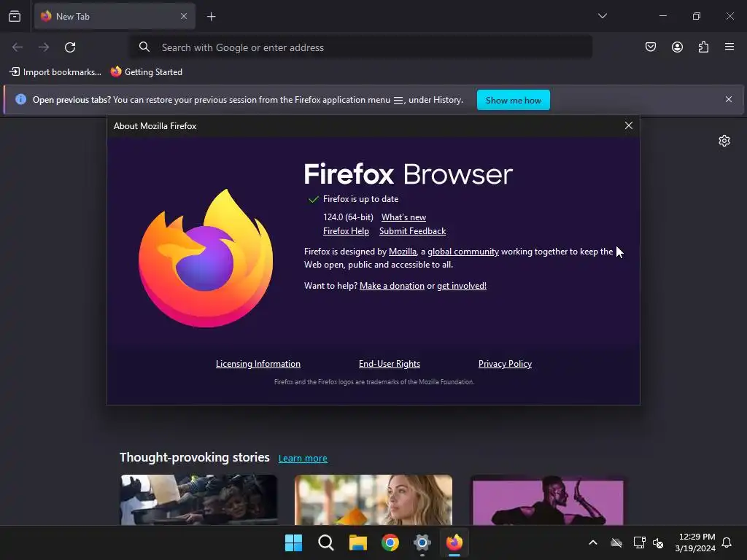
Task: Open Getting Started bookmark
Action: tap(146, 72)
